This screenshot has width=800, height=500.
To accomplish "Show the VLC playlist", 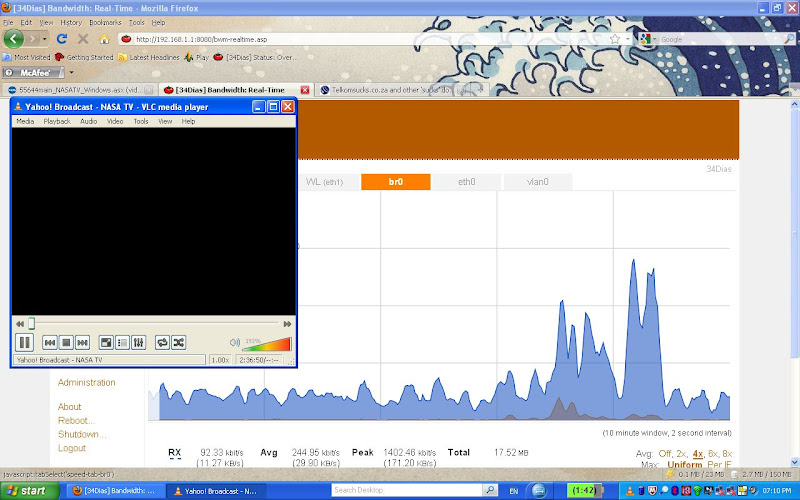I will (122, 342).
